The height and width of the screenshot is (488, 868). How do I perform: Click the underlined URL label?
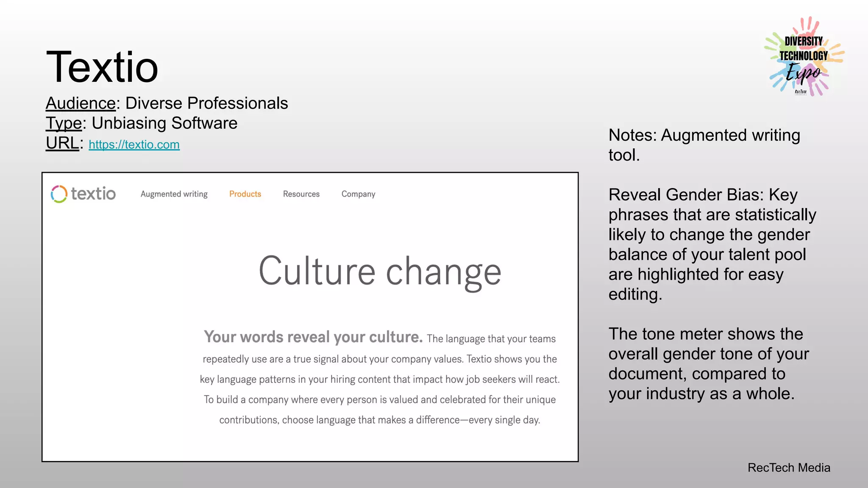(x=62, y=143)
